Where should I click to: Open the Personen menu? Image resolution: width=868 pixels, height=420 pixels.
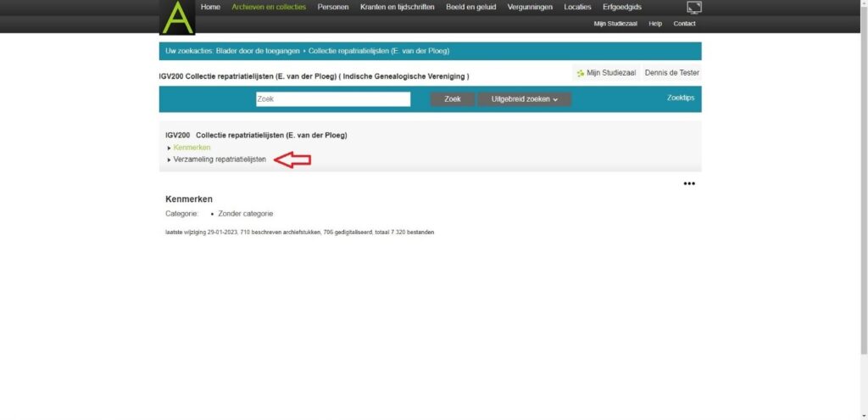(333, 7)
